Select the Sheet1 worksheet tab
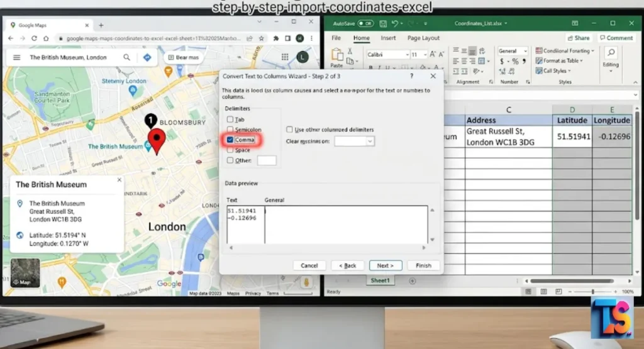Image resolution: width=644 pixels, height=349 pixels. 380,280
